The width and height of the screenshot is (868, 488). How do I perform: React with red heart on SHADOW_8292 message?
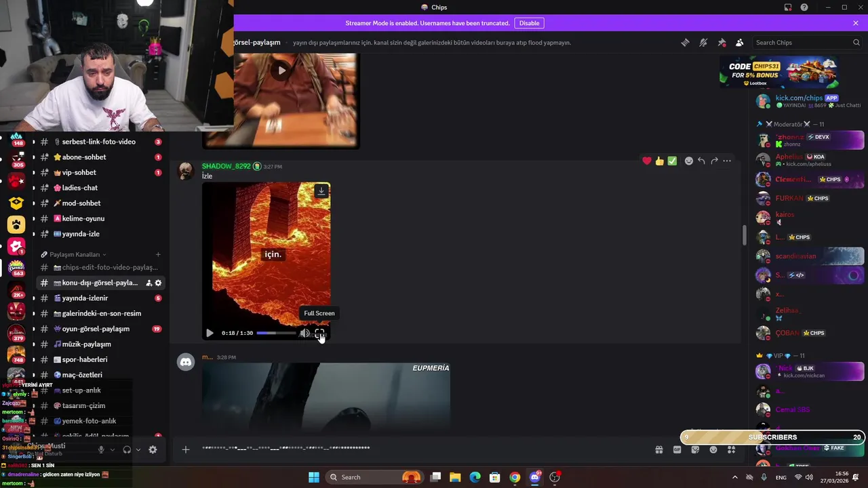point(647,161)
